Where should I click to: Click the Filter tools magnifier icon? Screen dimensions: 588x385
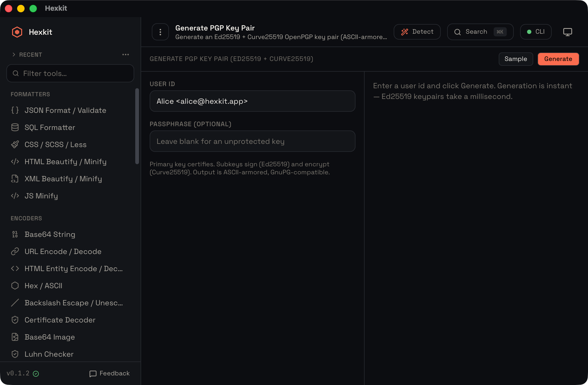click(16, 73)
